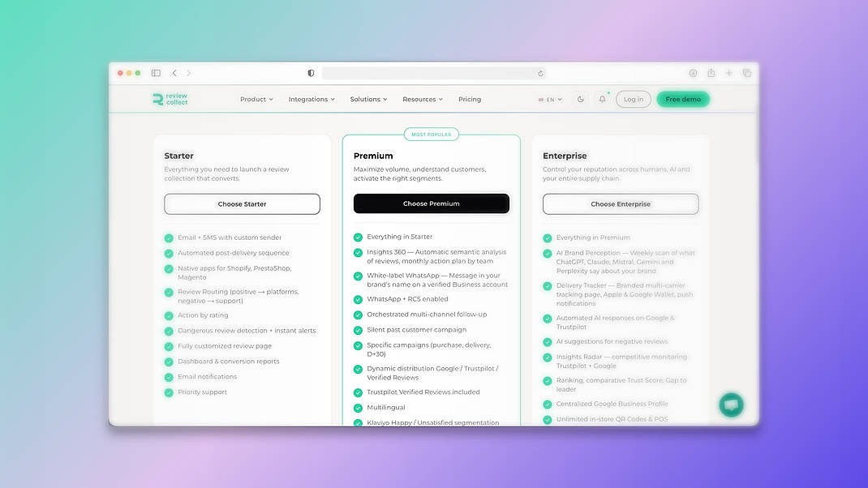Click the browser share icon
868x488 pixels.
point(711,73)
